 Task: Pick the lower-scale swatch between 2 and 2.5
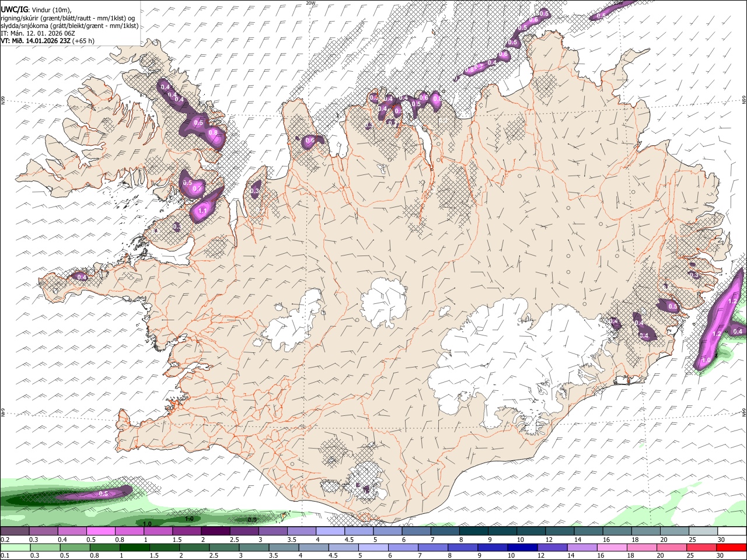coord(195,547)
